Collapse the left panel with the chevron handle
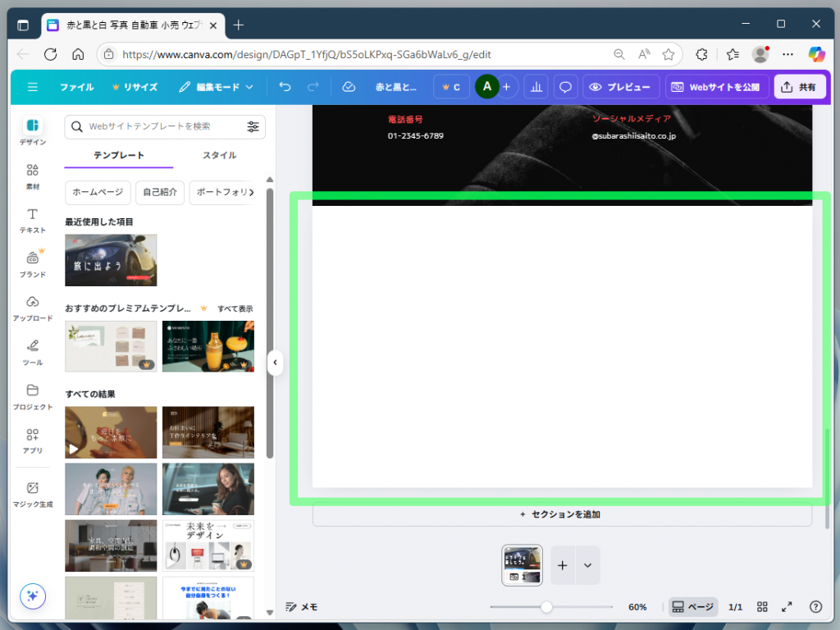This screenshot has height=630, width=840. point(276,362)
